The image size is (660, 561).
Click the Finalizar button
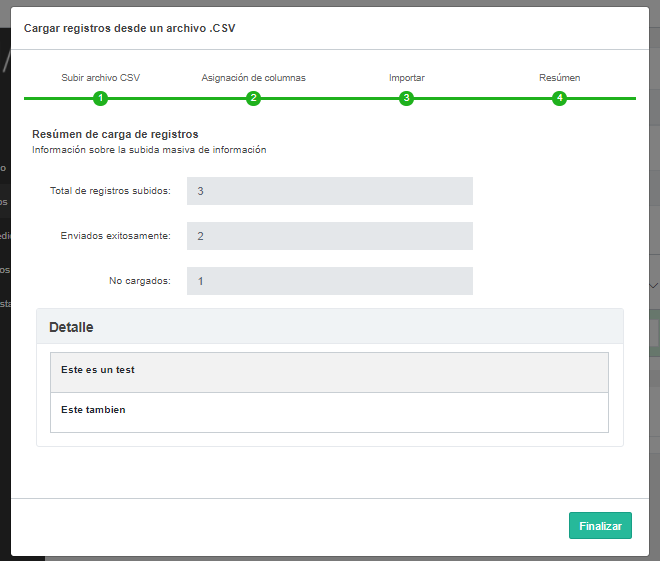[600, 525]
